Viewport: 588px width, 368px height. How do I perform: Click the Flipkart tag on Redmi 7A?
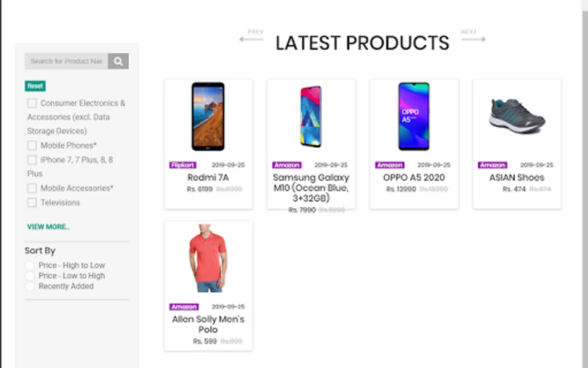click(x=183, y=165)
